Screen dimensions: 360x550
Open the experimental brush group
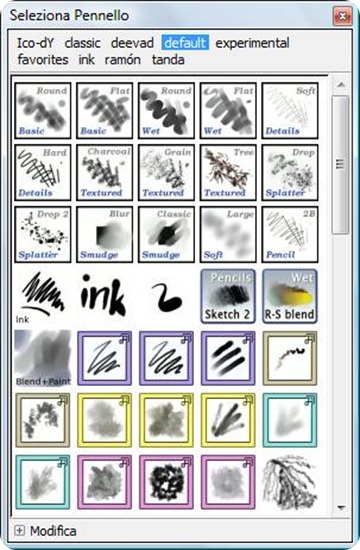coord(252,43)
